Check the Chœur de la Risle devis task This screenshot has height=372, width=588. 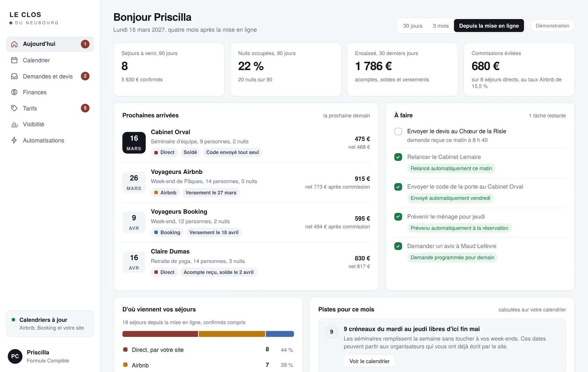[398, 131]
